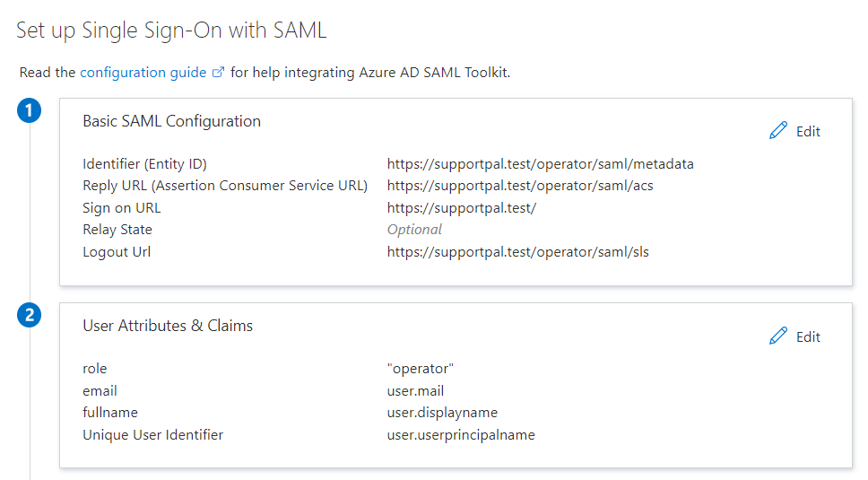Click the user.userprincipalname claim value
This screenshot has height=480, width=868.
click(461, 435)
